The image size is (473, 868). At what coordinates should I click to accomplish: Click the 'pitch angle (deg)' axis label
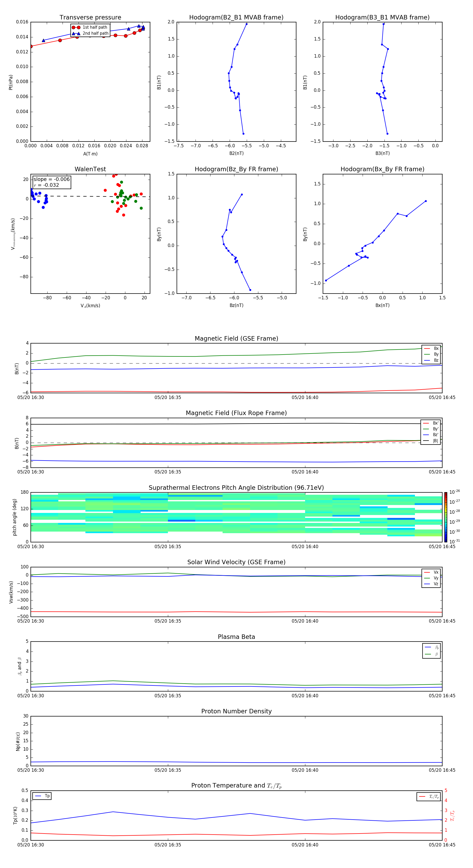pyautogui.click(x=14, y=517)
